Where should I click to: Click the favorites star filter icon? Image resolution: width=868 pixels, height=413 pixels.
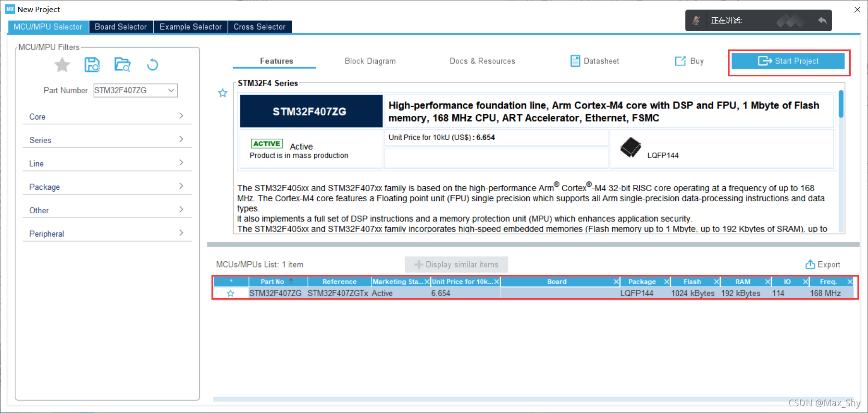click(x=62, y=64)
